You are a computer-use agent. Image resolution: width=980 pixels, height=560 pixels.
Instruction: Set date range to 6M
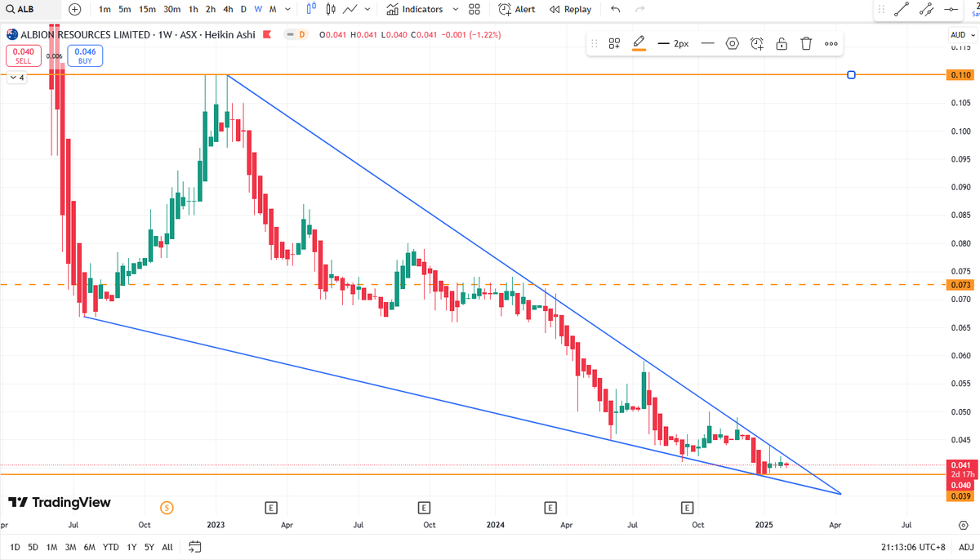pyautogui.click(x=89, y=547)
